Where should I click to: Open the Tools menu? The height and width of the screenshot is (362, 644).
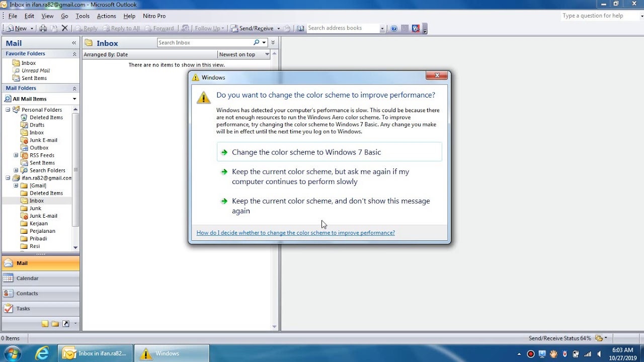coord(83,16)
